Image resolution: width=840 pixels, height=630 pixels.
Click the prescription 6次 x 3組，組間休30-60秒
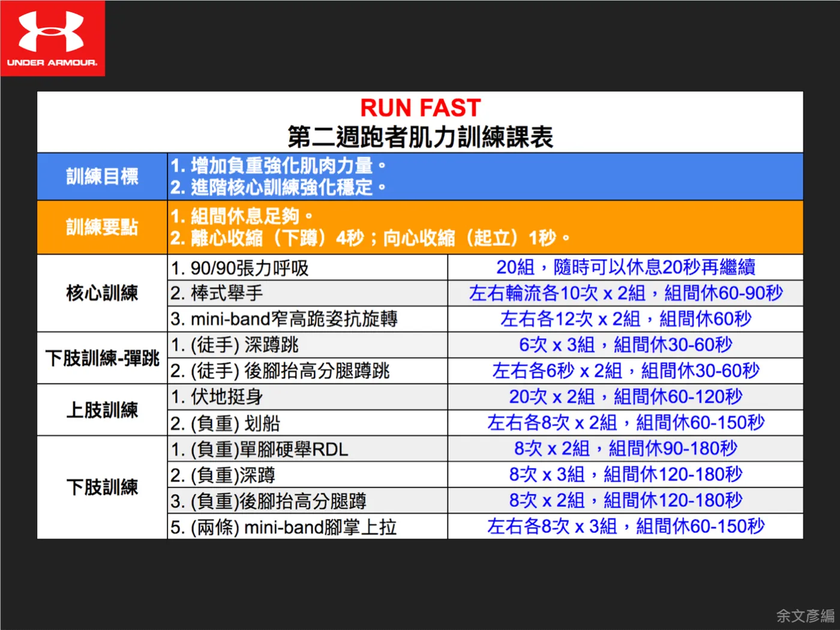(625, 344)
